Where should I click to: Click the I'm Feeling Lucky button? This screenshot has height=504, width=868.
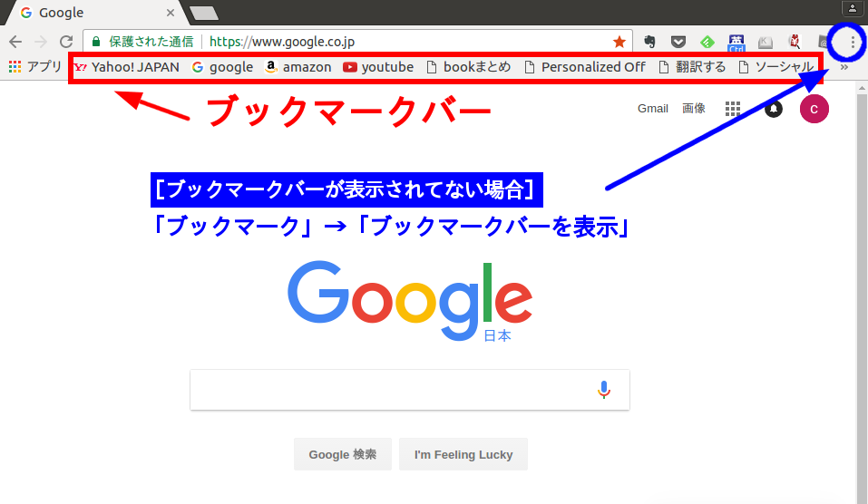tap(463, 454)
